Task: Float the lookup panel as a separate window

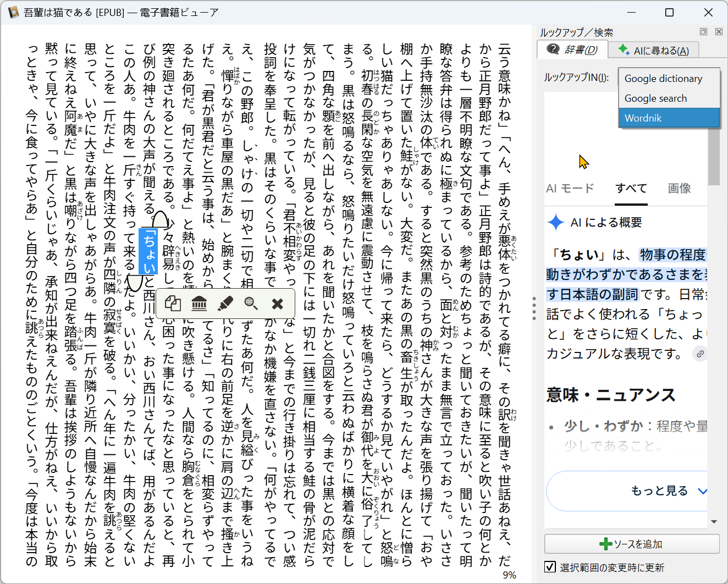Action: (703, 32)
